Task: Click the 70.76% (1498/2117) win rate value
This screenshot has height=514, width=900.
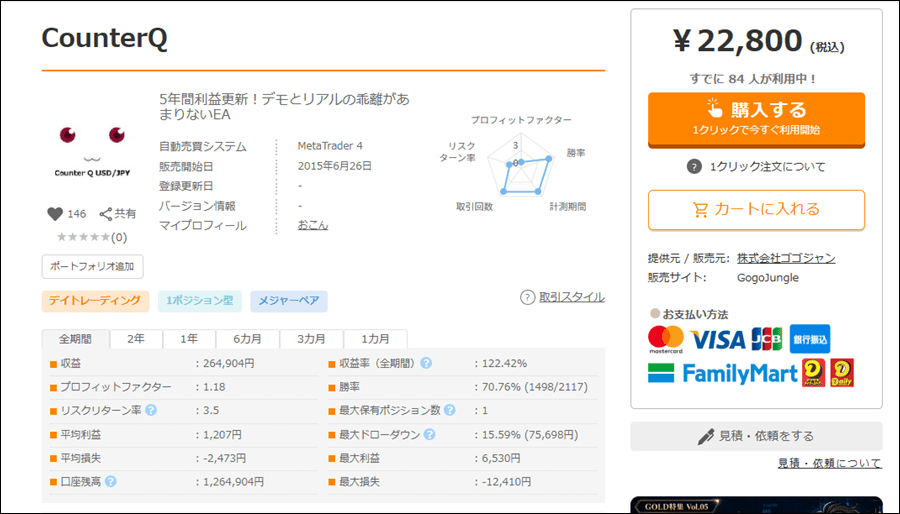Action: click(x=534, y=387)
